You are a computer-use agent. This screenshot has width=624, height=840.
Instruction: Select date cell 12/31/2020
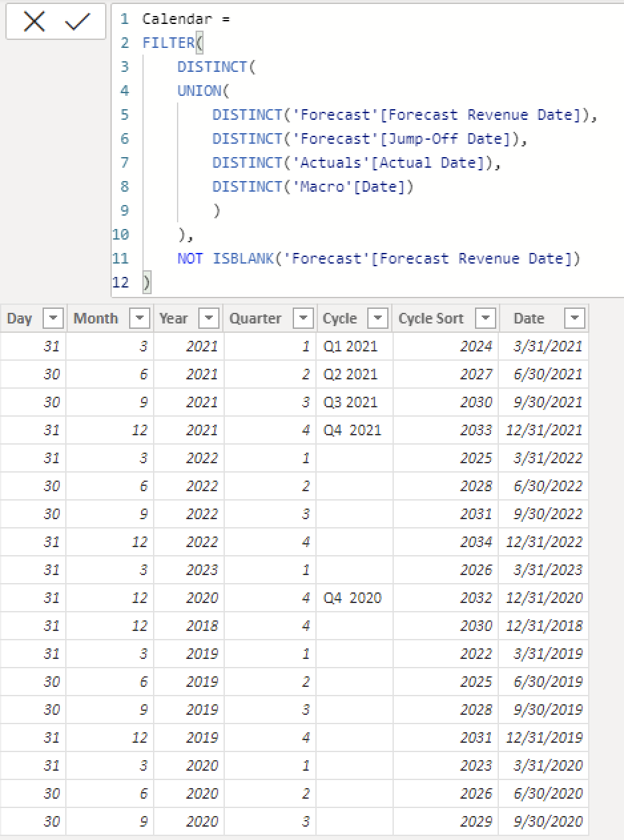pyautogui.click(x=545, y=598)
